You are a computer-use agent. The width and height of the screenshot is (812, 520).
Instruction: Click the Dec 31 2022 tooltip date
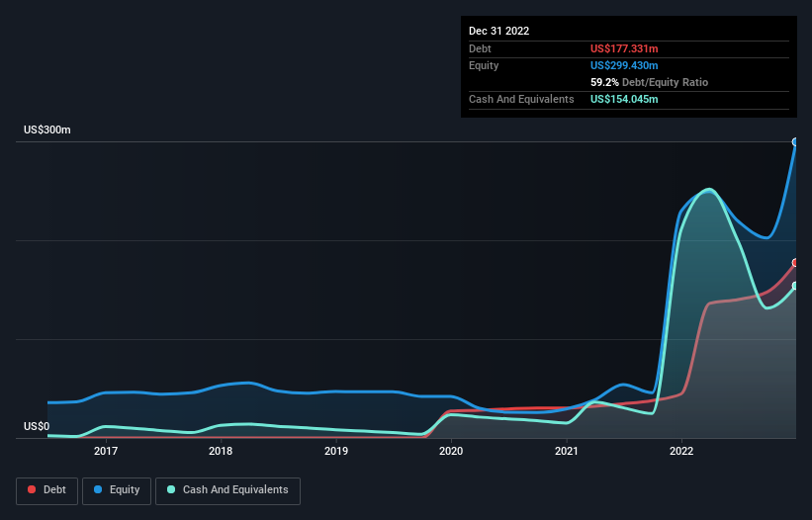pos(498,31)
